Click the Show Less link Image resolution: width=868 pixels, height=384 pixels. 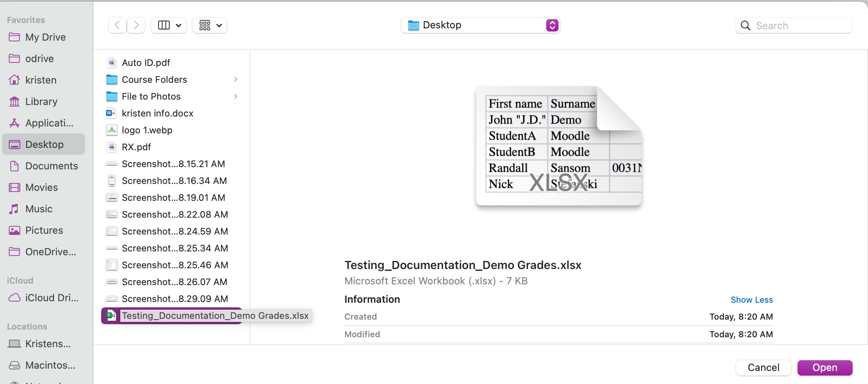(x=751, y=300)
